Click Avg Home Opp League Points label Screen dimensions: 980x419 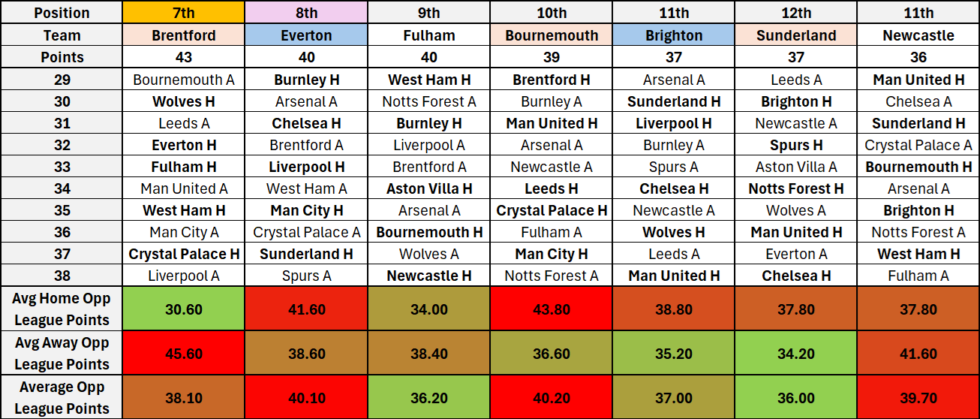62,309
